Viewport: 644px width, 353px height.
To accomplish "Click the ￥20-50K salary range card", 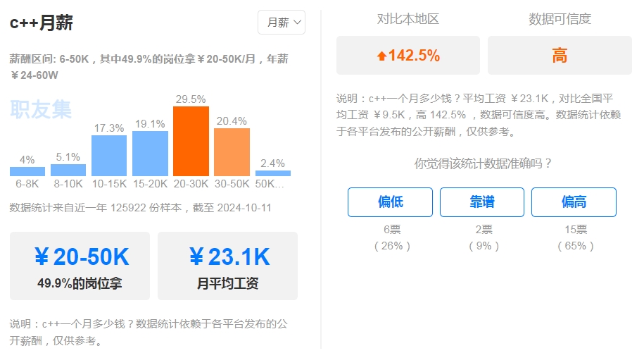I will click(83, 266).
